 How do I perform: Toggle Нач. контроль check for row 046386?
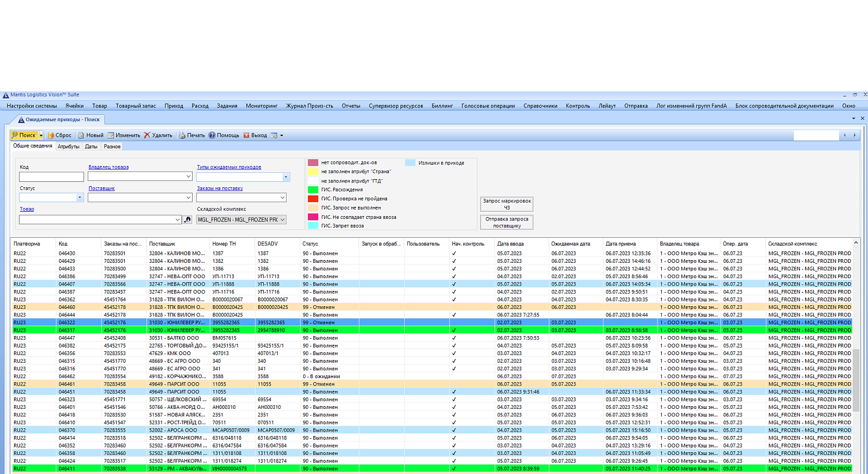(x=454, y=276)
